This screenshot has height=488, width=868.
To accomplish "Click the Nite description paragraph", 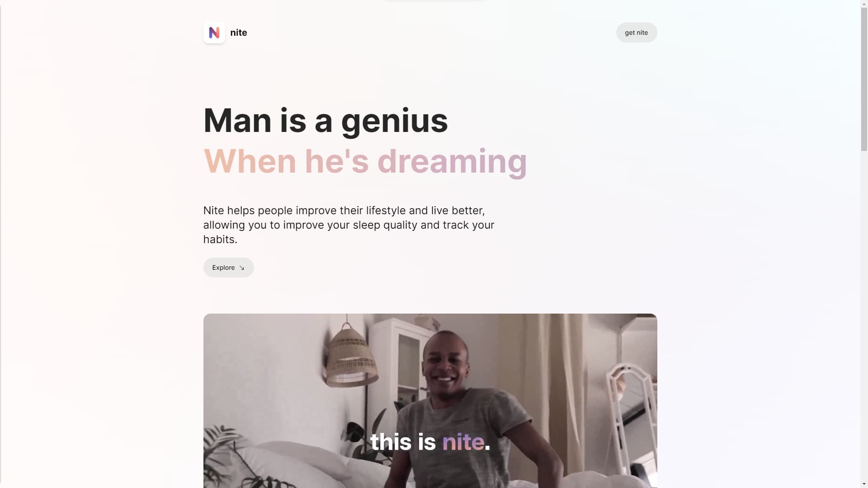I will 349,225.
